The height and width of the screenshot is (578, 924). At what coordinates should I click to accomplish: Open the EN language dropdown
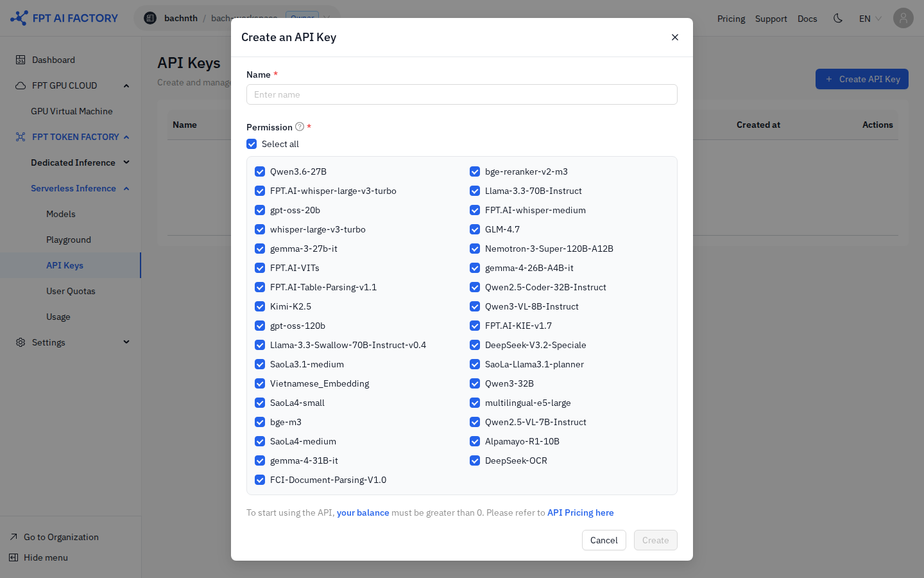click(870, 19)
